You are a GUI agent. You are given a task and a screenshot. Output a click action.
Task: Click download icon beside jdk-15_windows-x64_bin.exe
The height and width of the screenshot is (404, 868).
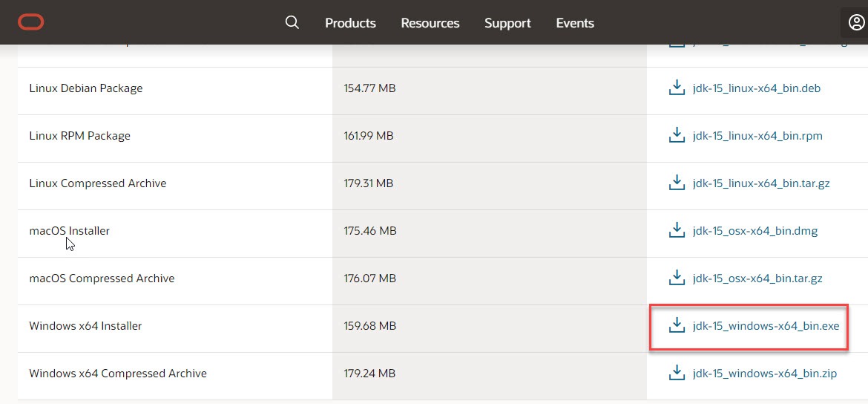click(x=677, y=326)
